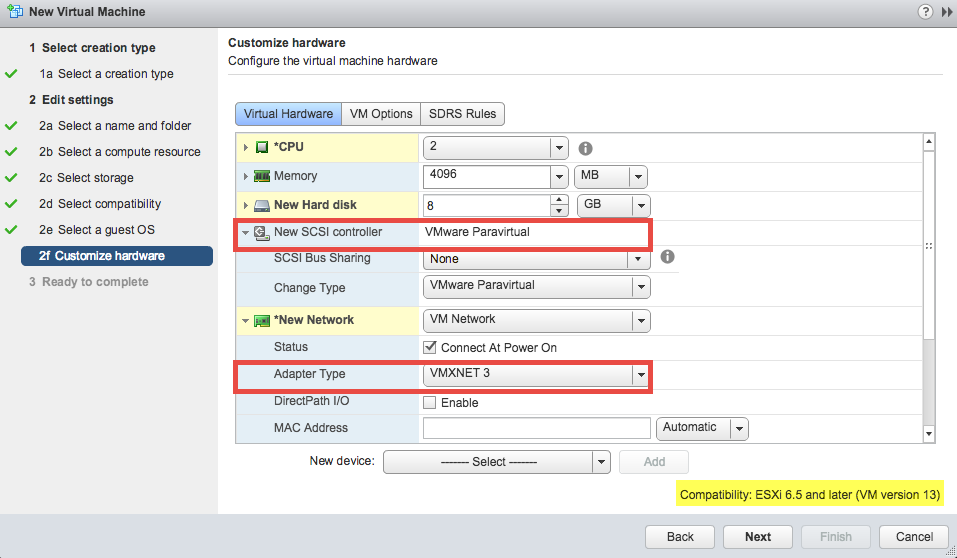
Task: Open the CPU count dropdown
Action: pos(559,148)
